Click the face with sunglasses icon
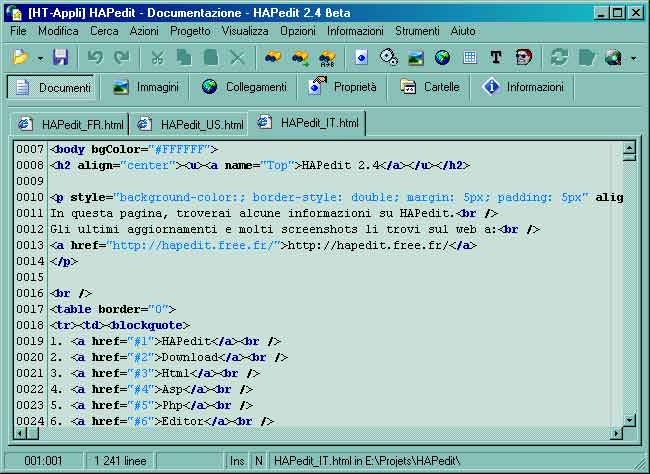This screenshot has height=474, width=650. (x=523, y=57)
